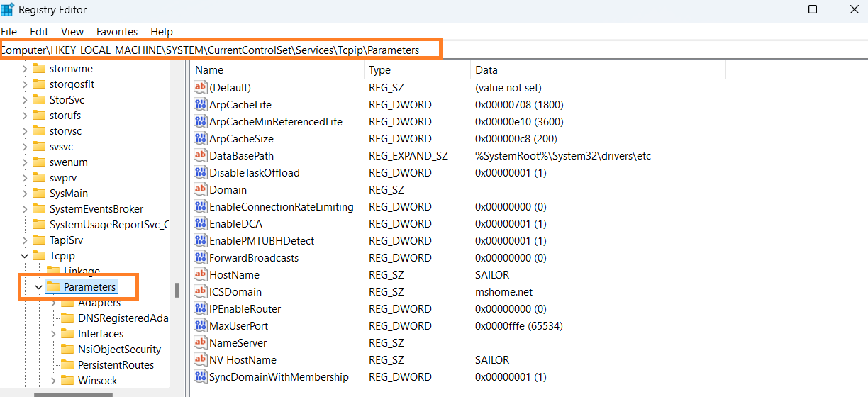Expand the Interfaces subkey
Screen dimensions: 868x397
[53, 334]
